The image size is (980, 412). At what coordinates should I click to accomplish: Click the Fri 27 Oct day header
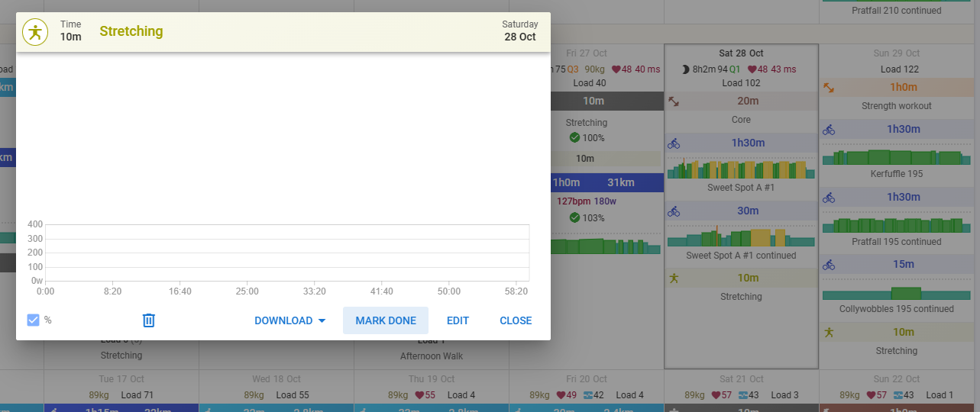tap(587, 53)
